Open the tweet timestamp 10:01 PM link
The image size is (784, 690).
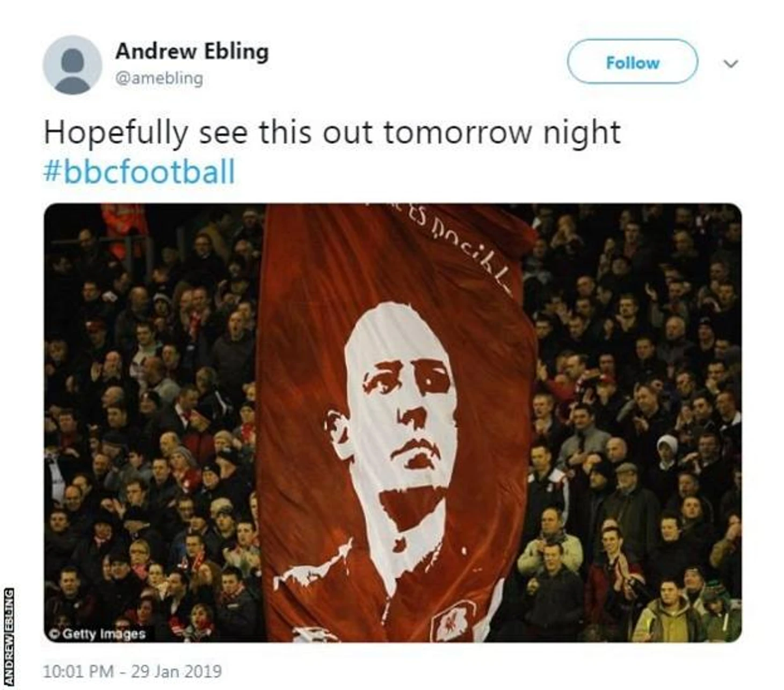[78, 671]
